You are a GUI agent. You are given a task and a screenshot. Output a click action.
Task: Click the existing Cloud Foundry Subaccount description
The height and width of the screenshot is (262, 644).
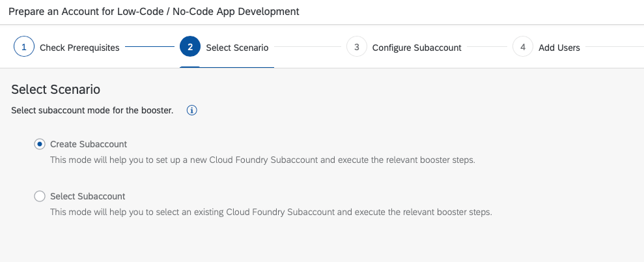(271, 212)
